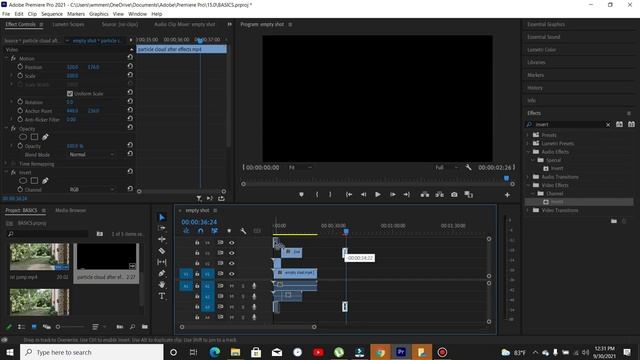Create ellipse mask under Opacity
The width and height of the screenshot is (640, 360).
[x=23, y=137]
